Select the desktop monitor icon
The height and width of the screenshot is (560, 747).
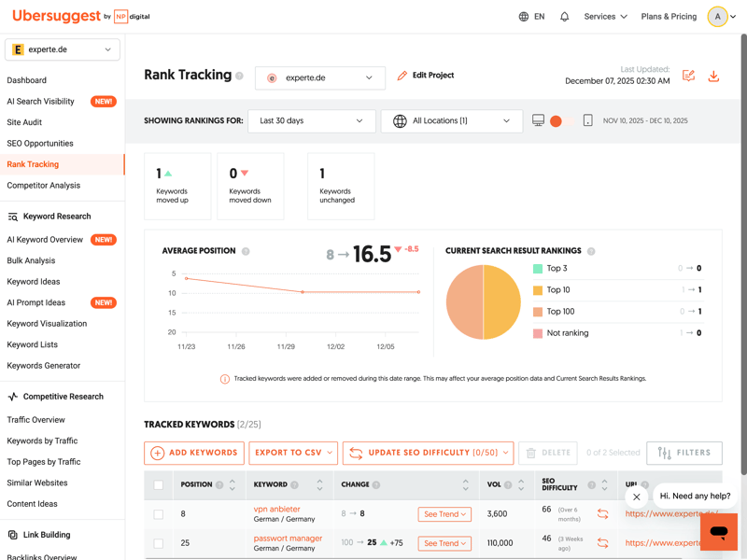click(x=539, y=121)
